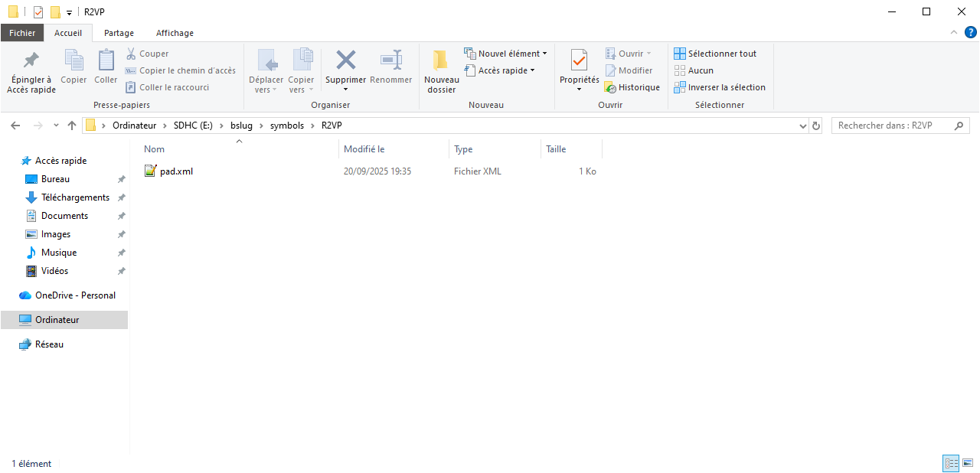Open Quick Access Toolbar customize arrow

(69, 12)
